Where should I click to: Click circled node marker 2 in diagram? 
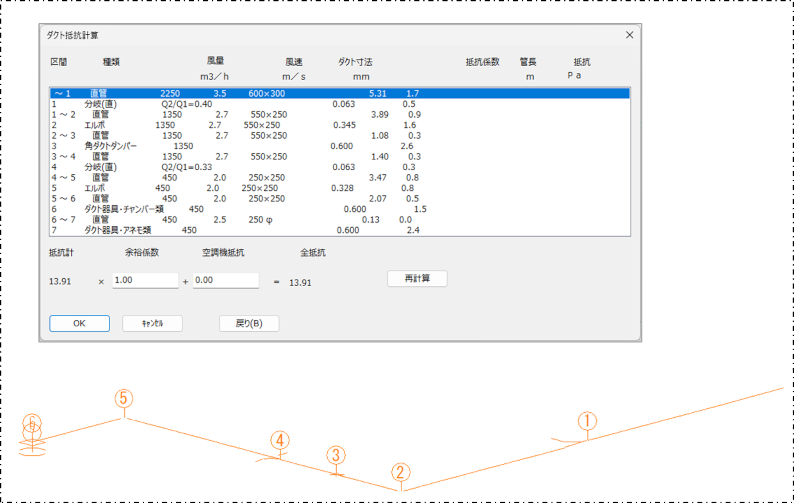click(x=400, y=472)
